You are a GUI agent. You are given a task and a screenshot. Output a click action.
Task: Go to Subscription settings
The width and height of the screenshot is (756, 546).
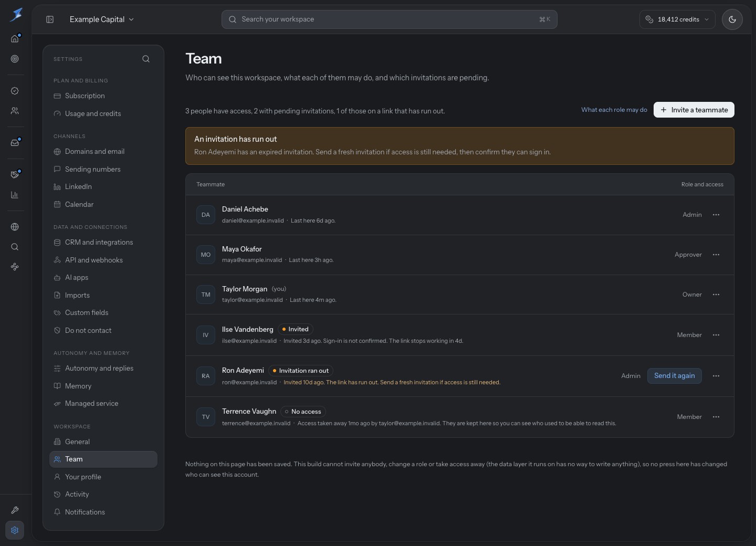[x=103, y=96]
